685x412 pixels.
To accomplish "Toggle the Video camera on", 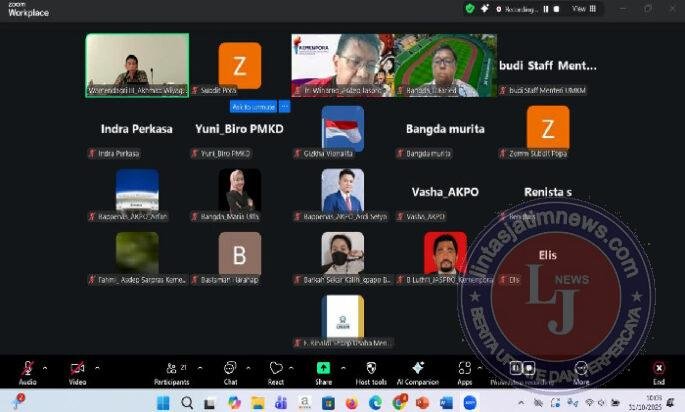I will 77,369.
